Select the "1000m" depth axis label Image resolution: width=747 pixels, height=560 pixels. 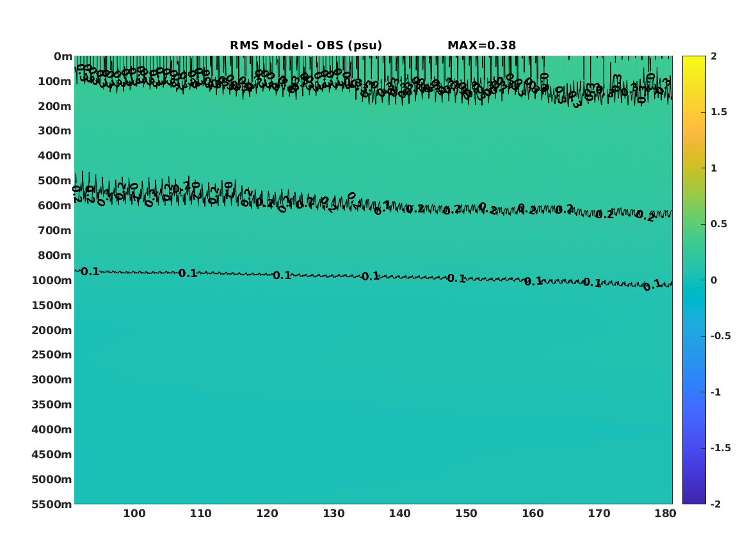pos(52,280)
